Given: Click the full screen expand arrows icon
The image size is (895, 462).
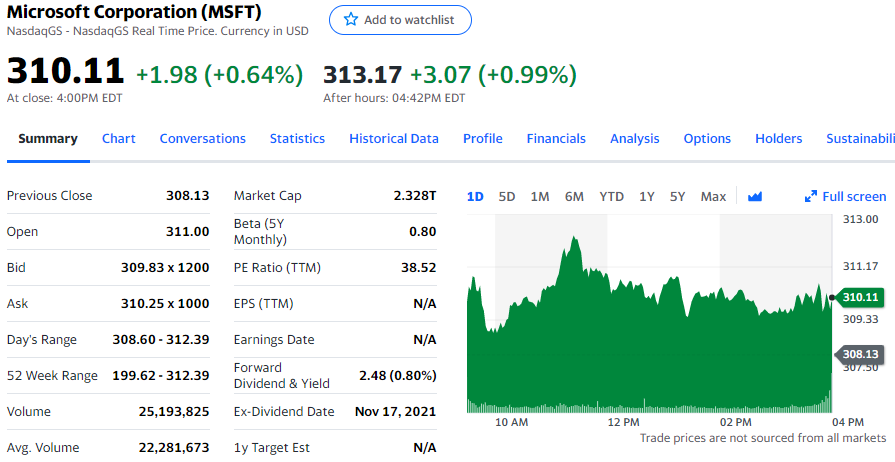Looking at the screenshot, I should point(811,197).
